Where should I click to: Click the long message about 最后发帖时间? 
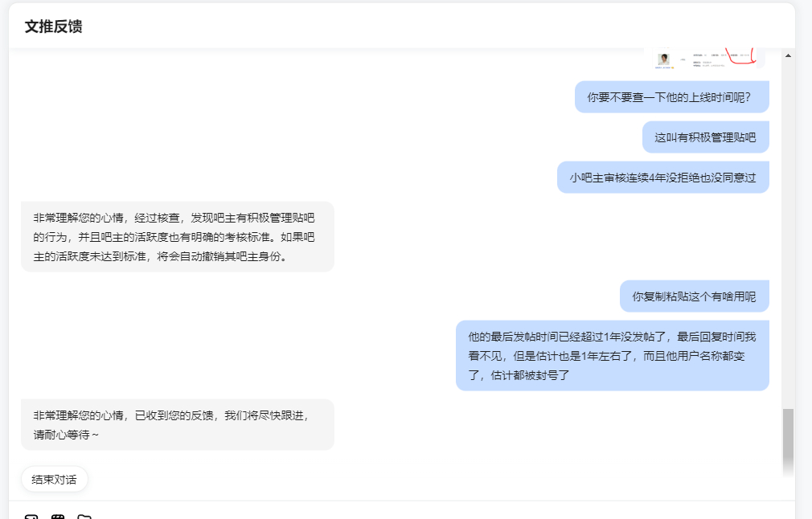[x=612, y=355]
